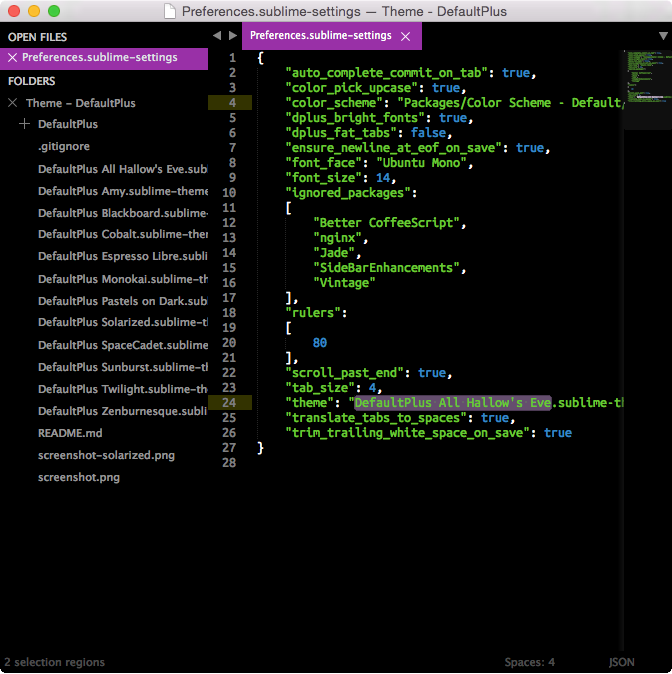672x674 pixels.
Task: Click font_size value 14
Action: pyautogui.click(x=383, y=178)
